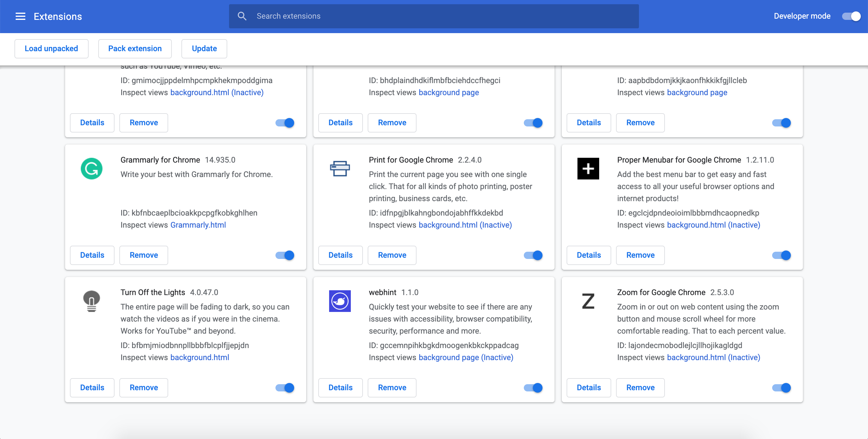868x439 pixels.
Task: Disable Print for Google Chrome extension
Action: click(x=533, y=255)
